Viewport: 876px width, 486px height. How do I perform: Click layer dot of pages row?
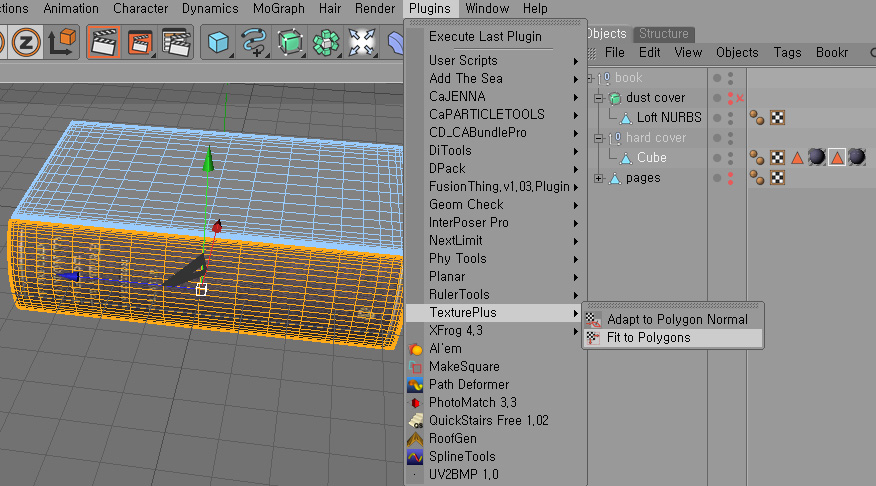coord(717,178)
